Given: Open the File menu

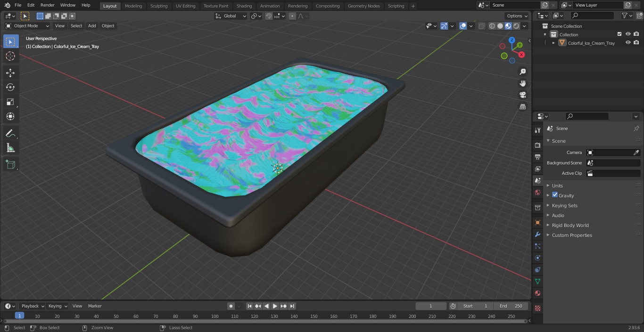Looking at the screenshot, I should [x=18, y=5].
